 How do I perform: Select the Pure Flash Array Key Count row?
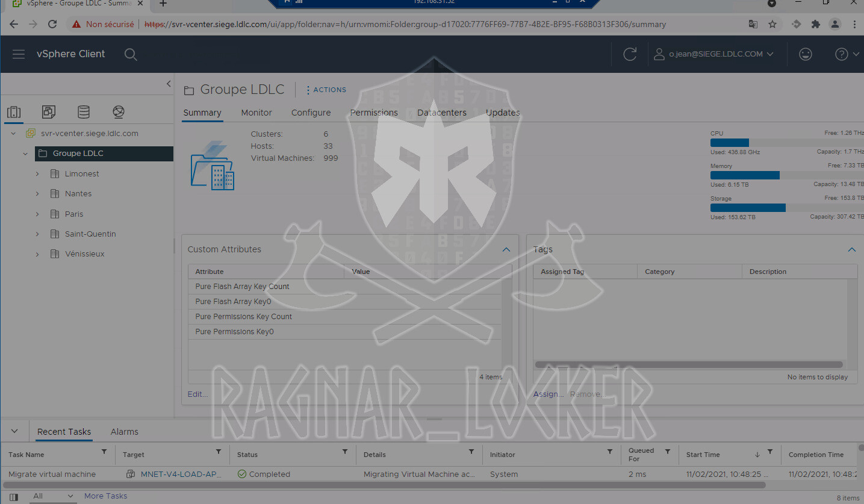344,287
